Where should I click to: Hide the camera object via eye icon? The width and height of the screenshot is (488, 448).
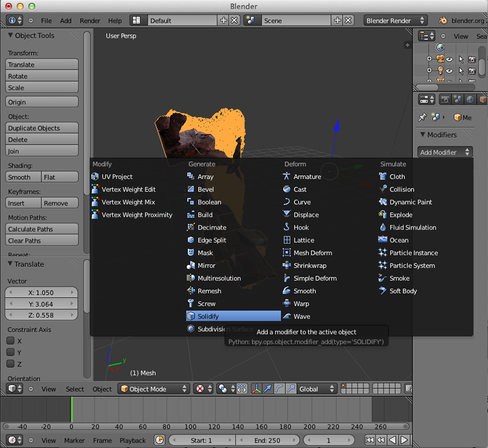coord(449,59)
